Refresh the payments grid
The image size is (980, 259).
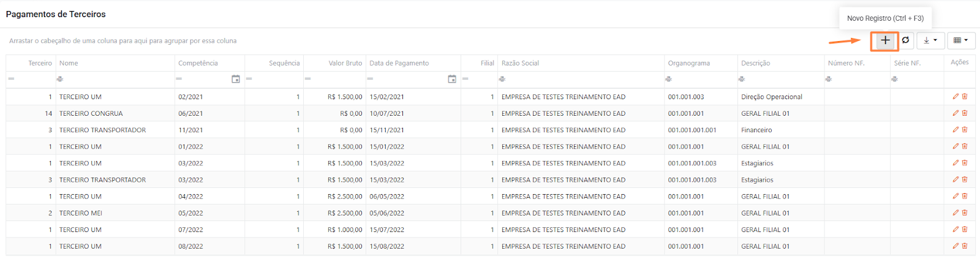(x=905, y=40)
